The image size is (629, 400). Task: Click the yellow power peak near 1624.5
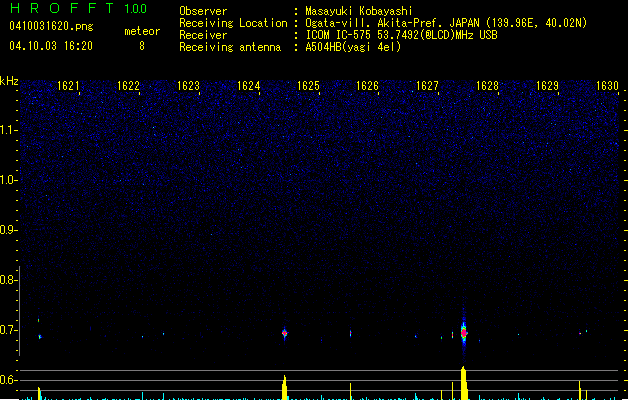coord(284,387)
